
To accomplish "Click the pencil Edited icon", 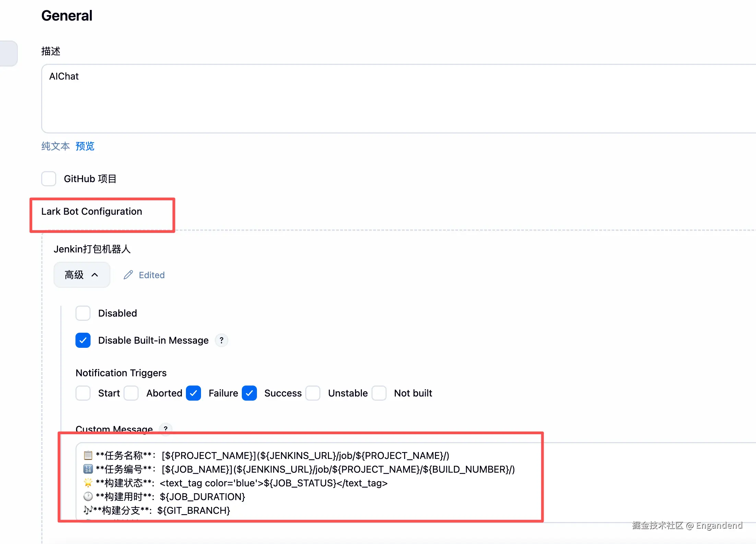I will 128,275.
